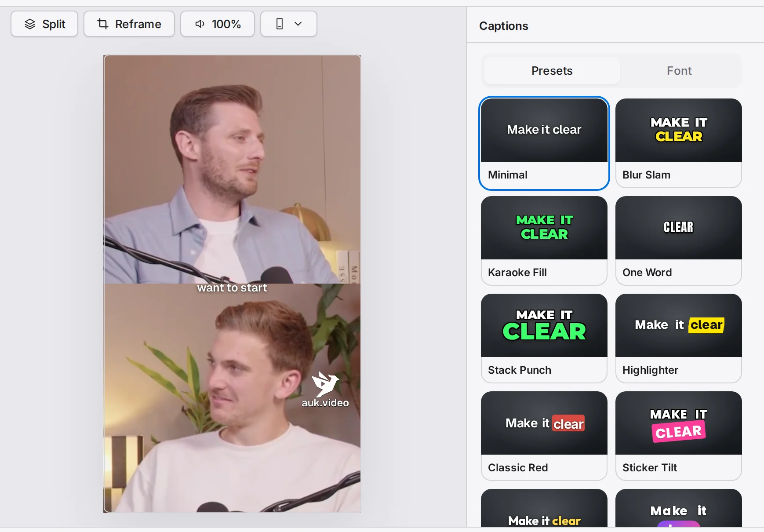Click the phone aspect ratio icon
This screenshot has height=532, width=764.
click(x=280, y=24)
